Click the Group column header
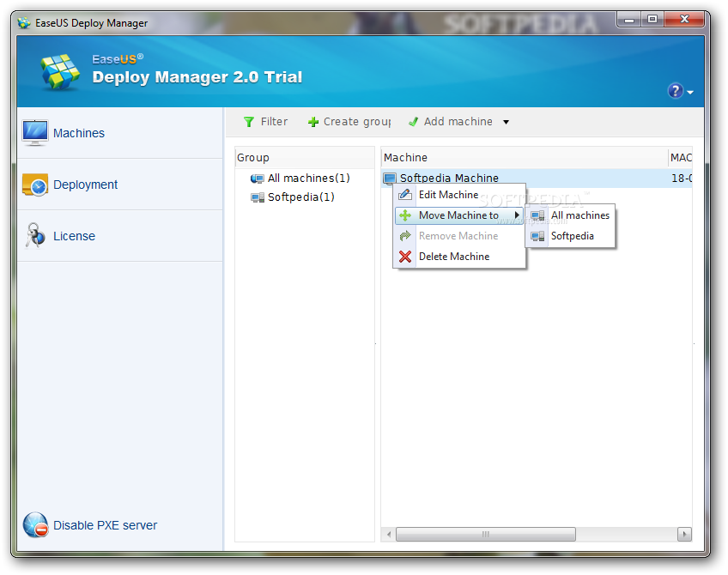The width and height of the screenshot is (728, 575). pyautogui.click(x=305, y=158)
